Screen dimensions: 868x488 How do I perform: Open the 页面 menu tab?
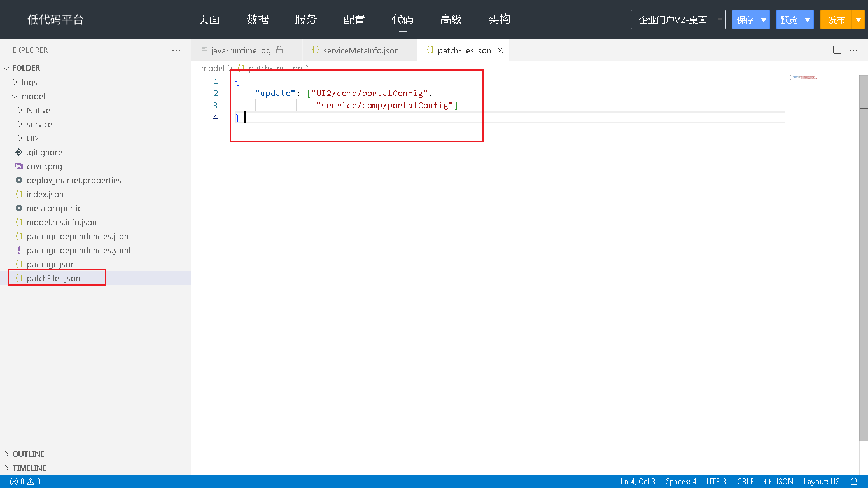click(x=209, y=19)
